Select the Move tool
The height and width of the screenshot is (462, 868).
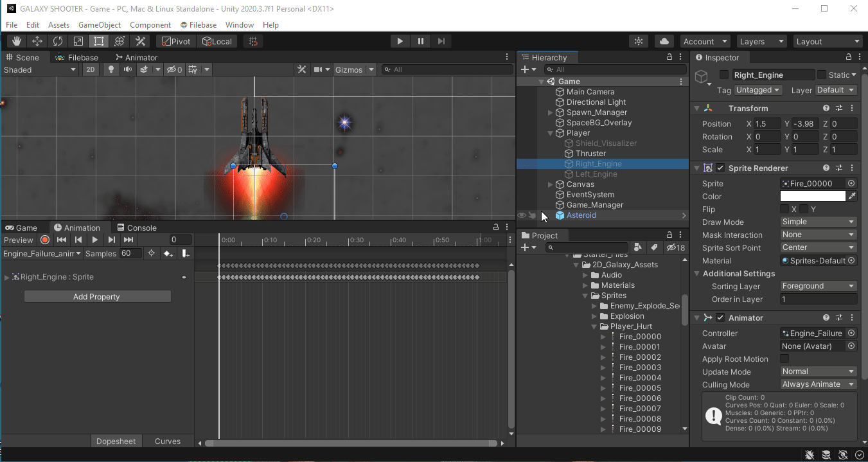[37, 41]
